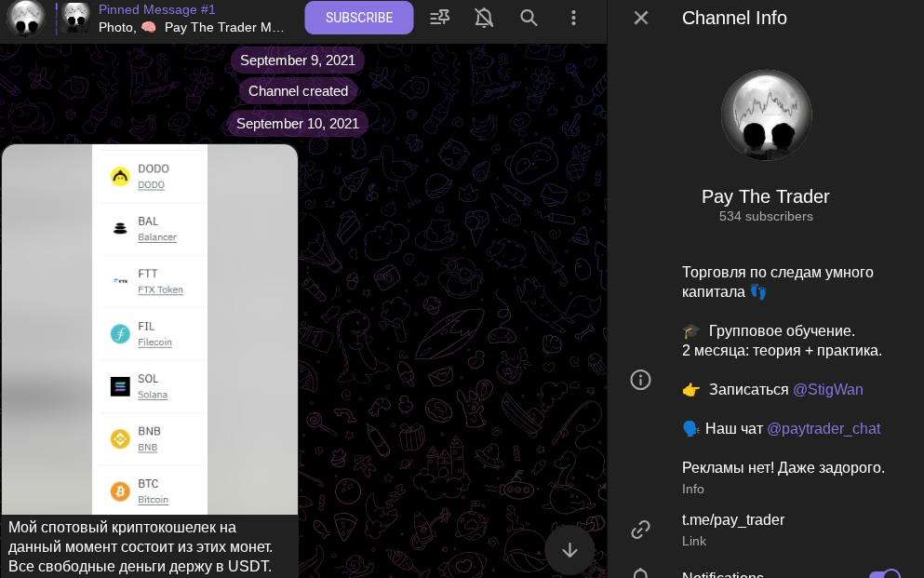This screenshot has height=578, width=924.
Task: Jump to bottom with down arrow button
Action: [x=569, y=550]
